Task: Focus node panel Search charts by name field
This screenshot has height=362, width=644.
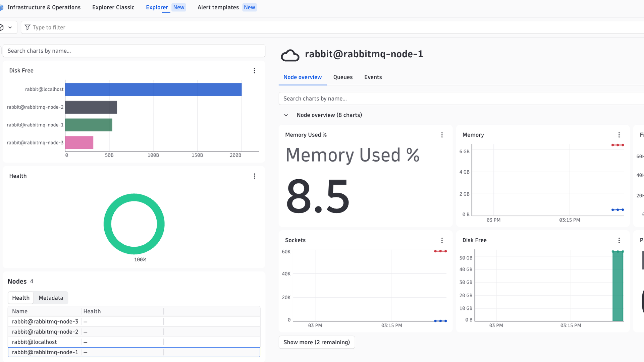Action: (x=461, y=99)
